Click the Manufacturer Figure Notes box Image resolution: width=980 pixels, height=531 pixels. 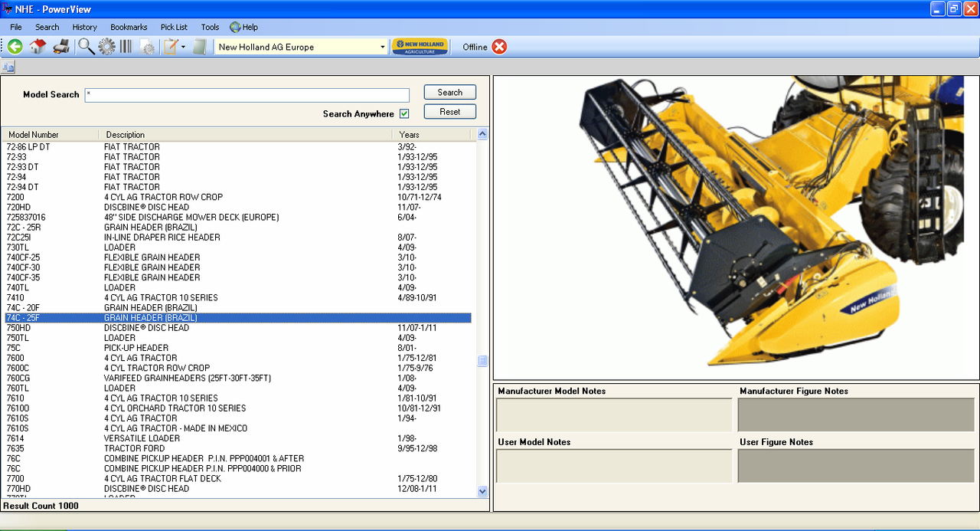[856, 415]
